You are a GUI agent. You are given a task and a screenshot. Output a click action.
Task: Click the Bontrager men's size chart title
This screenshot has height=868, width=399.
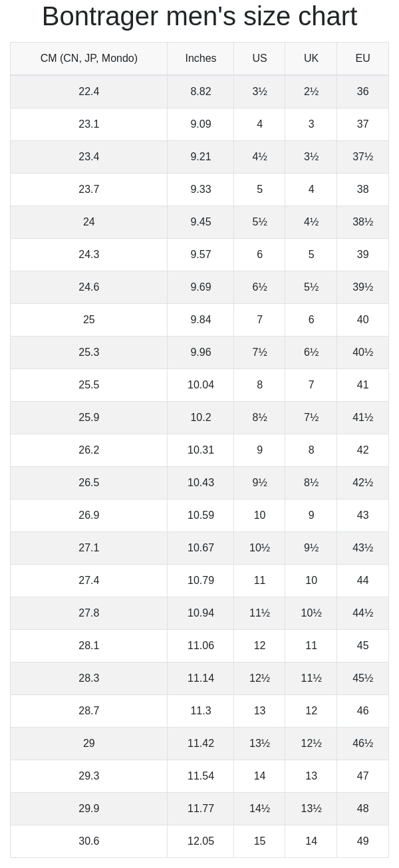pyautogui.click(x=199, y=17)
